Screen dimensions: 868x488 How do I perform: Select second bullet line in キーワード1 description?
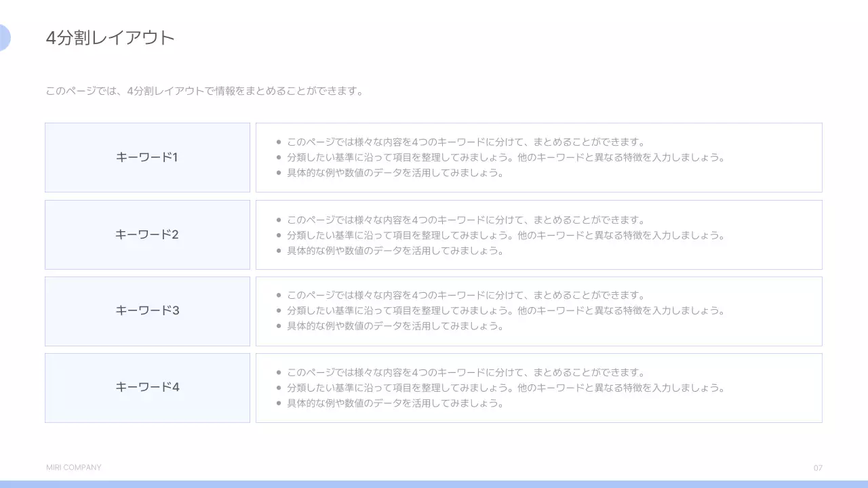[505, 158]
